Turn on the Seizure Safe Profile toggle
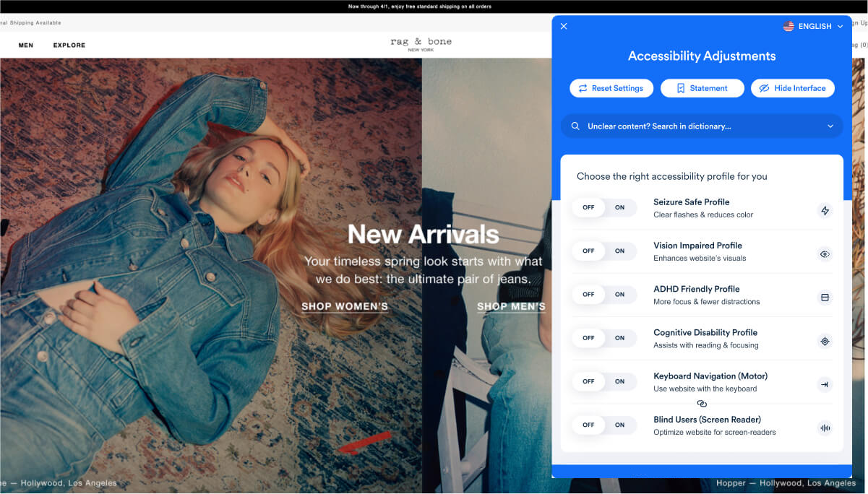868x494 pixels. [619, 208]
